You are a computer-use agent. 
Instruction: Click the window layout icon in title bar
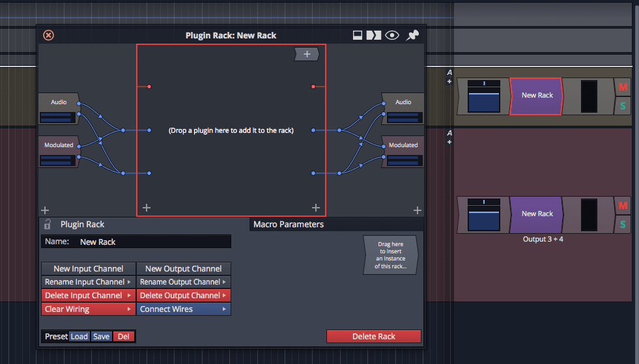tap(358, 35)
